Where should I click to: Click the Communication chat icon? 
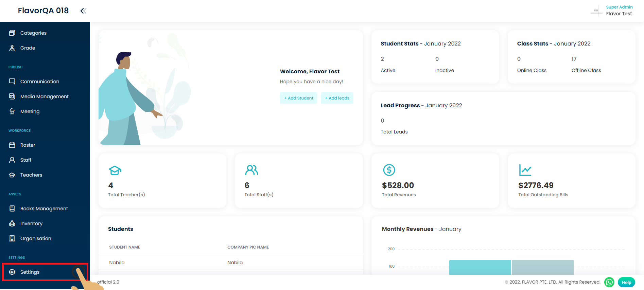click(12, 81)
